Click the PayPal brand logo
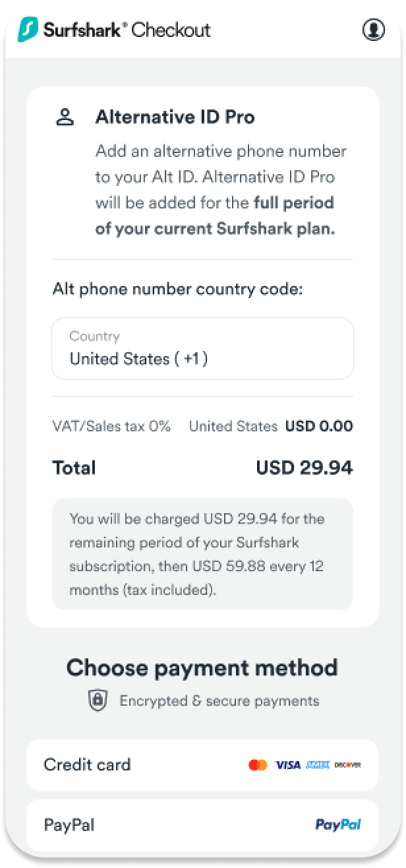Screen dimensions: 406x868 [x=337, y=824]
